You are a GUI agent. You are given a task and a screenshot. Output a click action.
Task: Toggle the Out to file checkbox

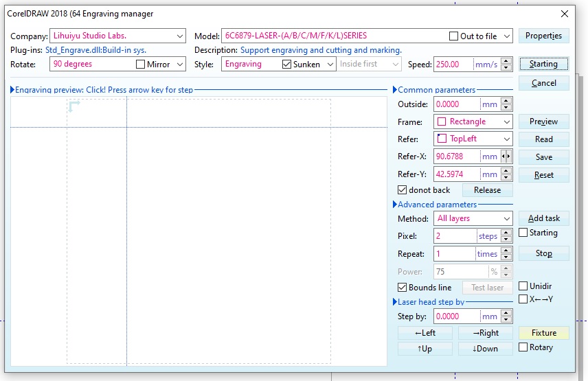point(453,36)
